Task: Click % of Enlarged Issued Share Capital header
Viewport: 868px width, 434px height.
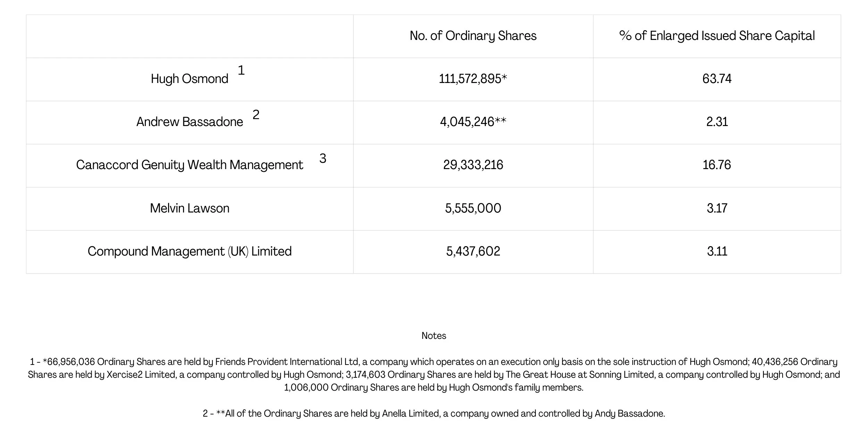Action: [717, 36]
